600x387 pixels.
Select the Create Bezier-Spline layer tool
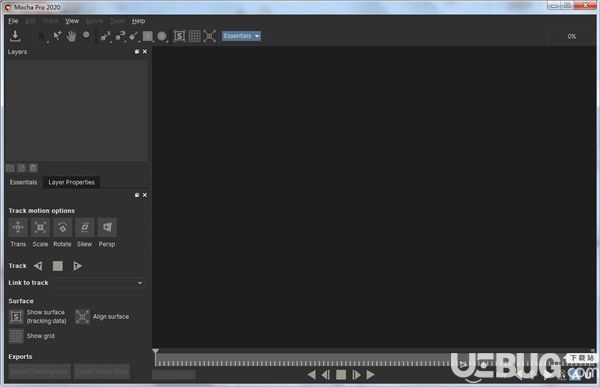[120, 36]
